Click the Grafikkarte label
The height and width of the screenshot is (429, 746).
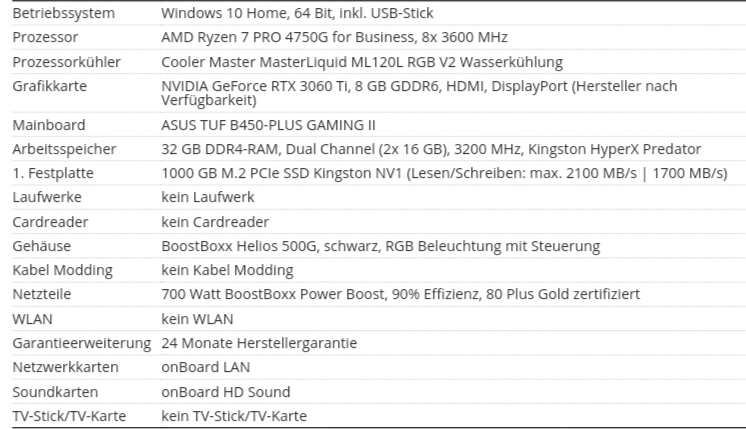pos(50,86)
